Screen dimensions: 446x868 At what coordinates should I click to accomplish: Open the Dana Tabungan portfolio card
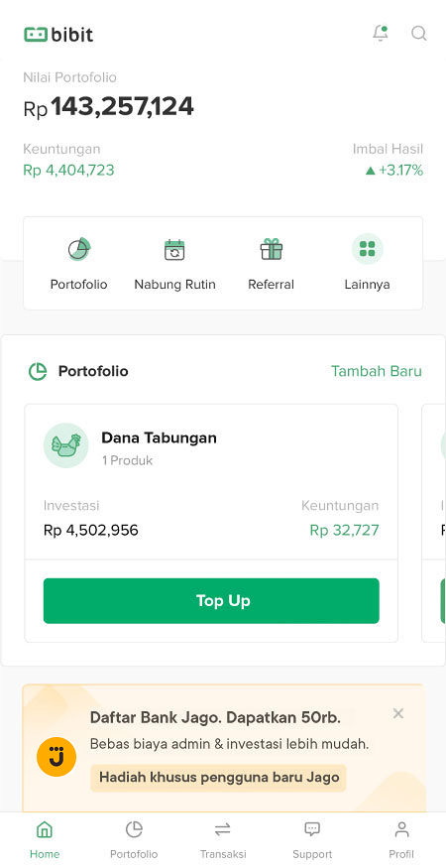211,523
